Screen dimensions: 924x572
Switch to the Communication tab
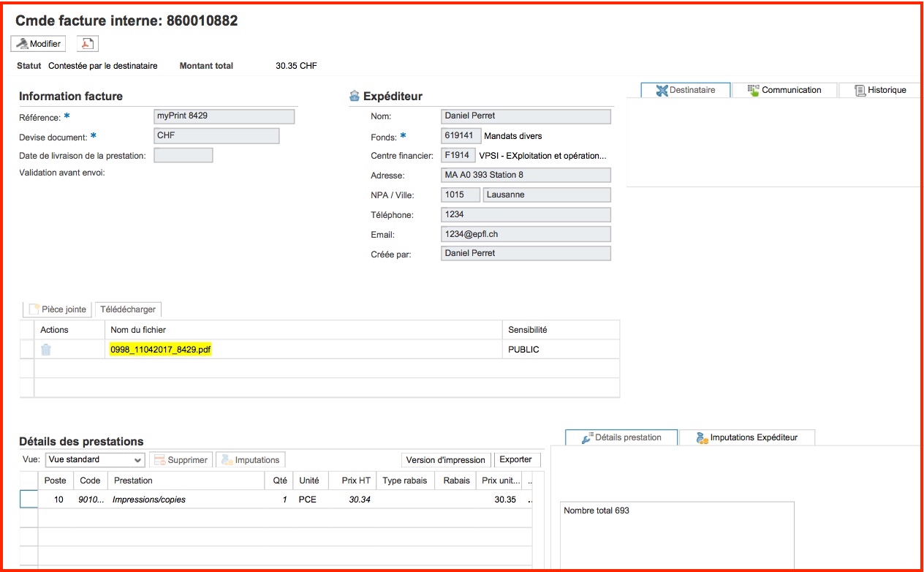(784, 90)
